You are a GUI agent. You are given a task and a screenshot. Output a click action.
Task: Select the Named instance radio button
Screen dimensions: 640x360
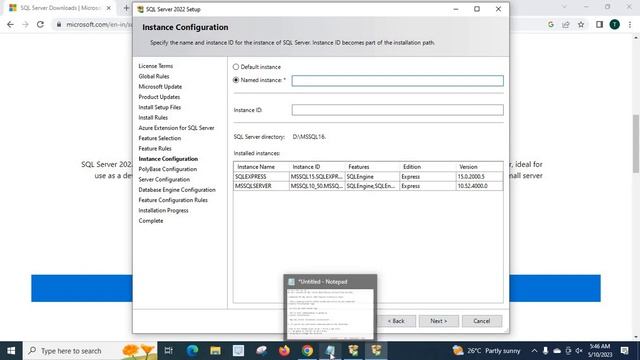236,80
